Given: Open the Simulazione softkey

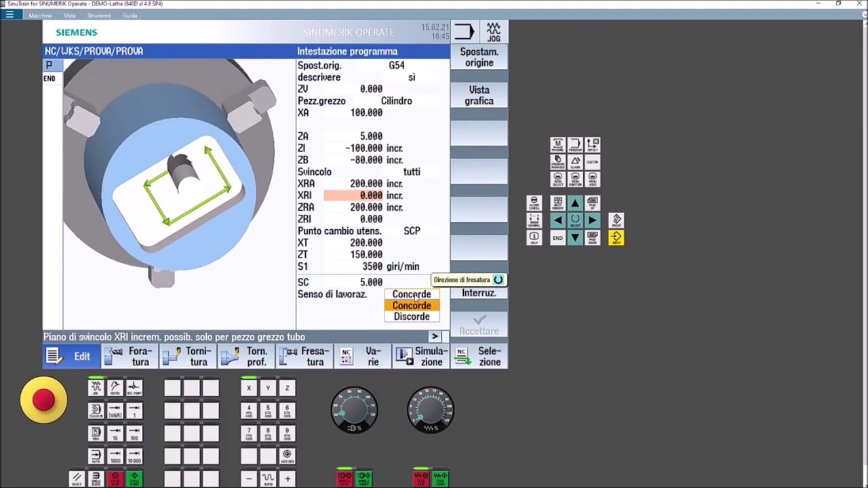Looking at the screenshot, I should pyautogui.click(x=421, y=357).
